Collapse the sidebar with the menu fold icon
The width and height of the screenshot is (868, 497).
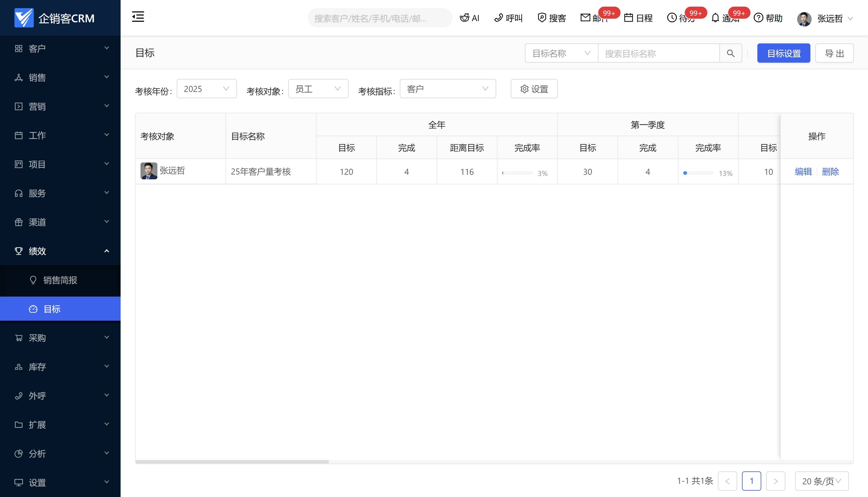click(x=138, y=17)
